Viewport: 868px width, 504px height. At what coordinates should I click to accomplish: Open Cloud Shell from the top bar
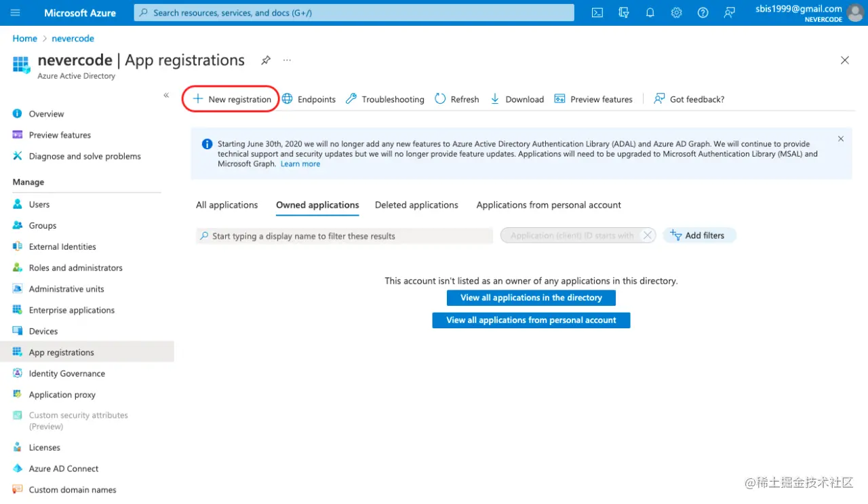click(x=597, y=12)
